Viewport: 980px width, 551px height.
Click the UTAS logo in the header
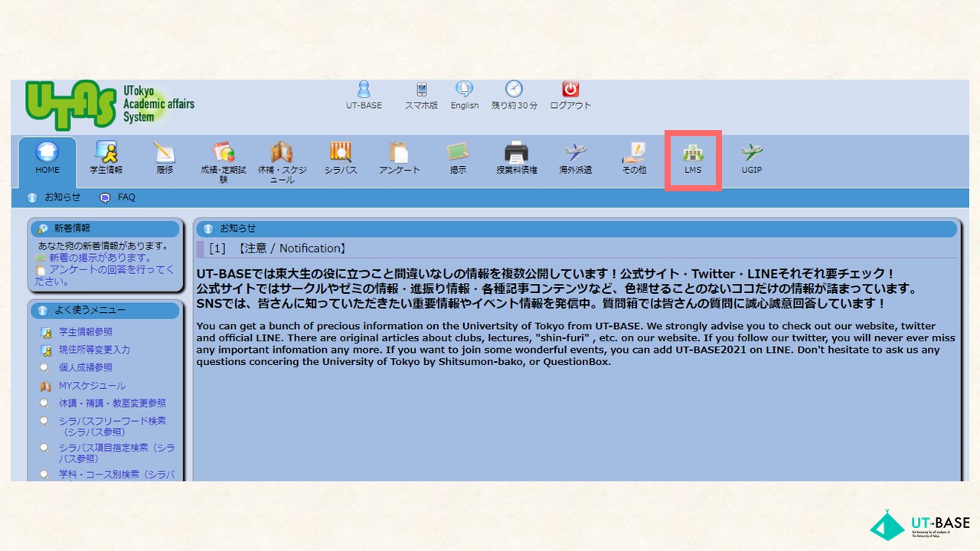[x=109, y=106]
